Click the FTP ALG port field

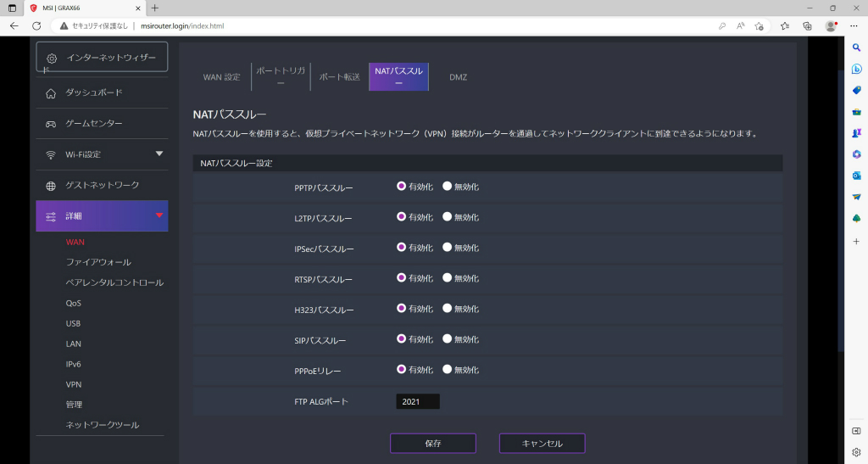pos(418,401)
